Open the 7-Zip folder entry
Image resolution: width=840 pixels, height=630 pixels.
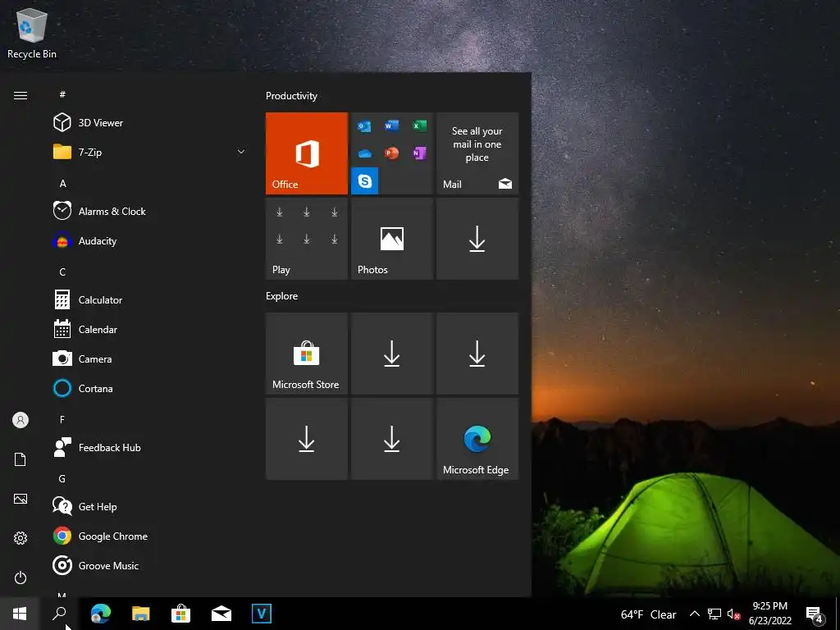pyautogui.click(x=150, y=152)
